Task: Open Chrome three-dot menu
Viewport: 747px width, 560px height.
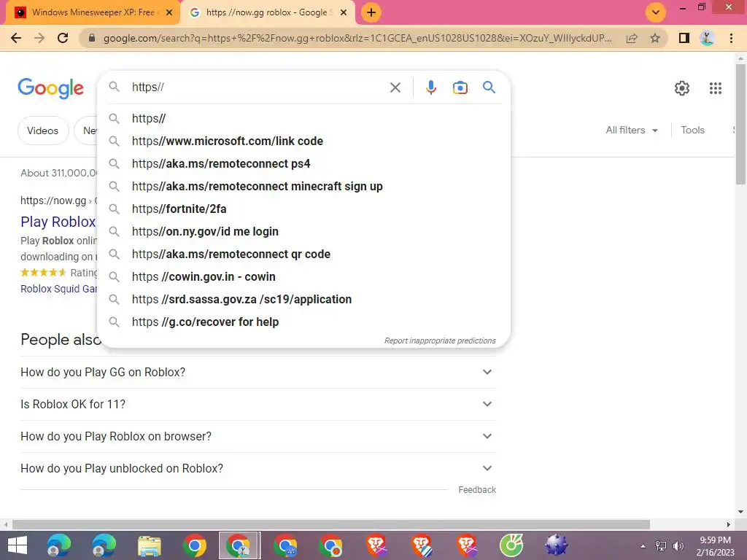Action: pos(731,38)
